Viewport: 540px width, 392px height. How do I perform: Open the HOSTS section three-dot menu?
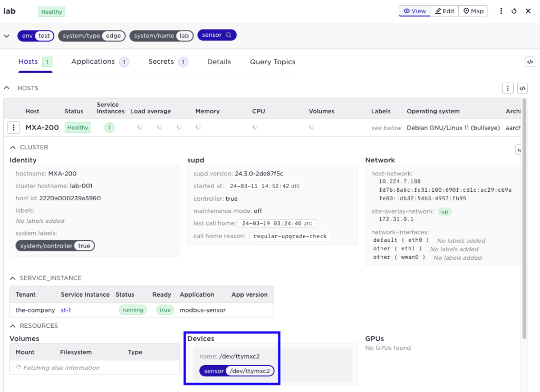(508, 88)
